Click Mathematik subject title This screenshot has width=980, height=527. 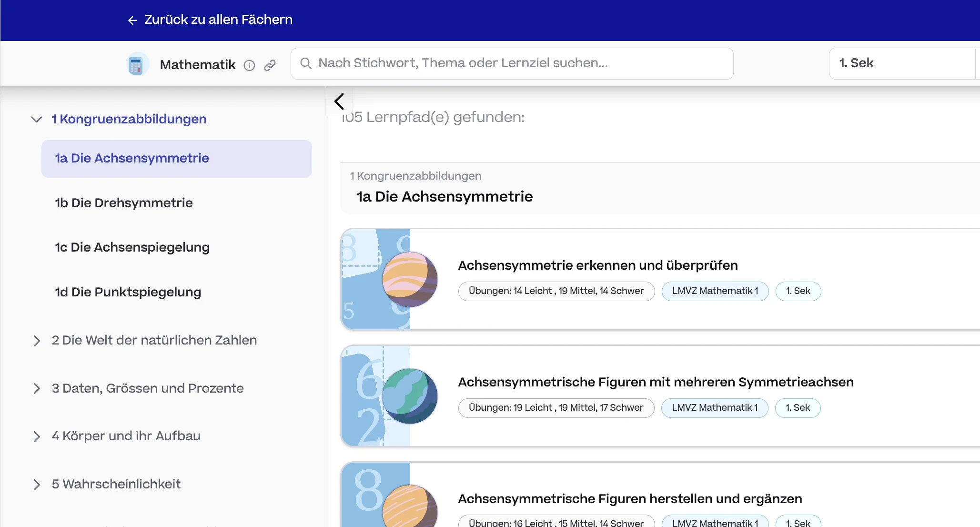[198, 65]
